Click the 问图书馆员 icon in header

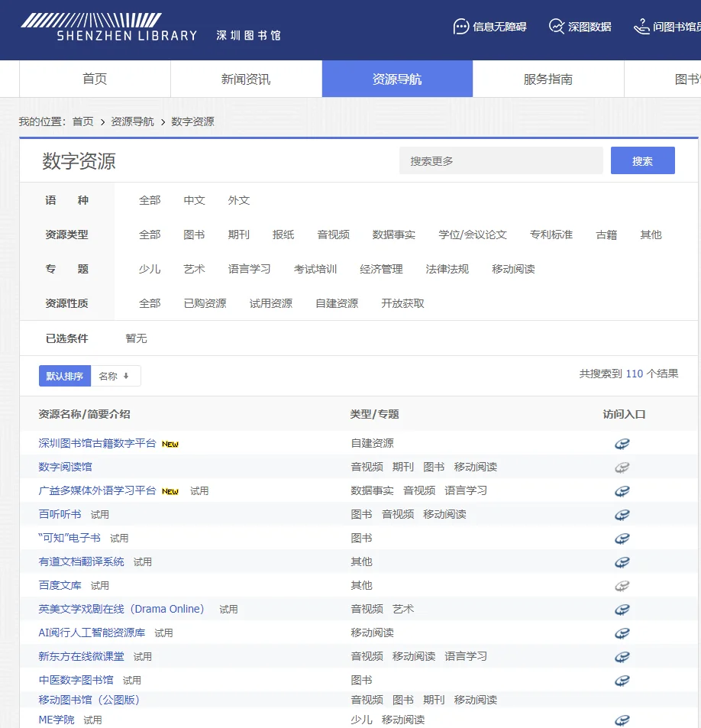click(641, 27)
